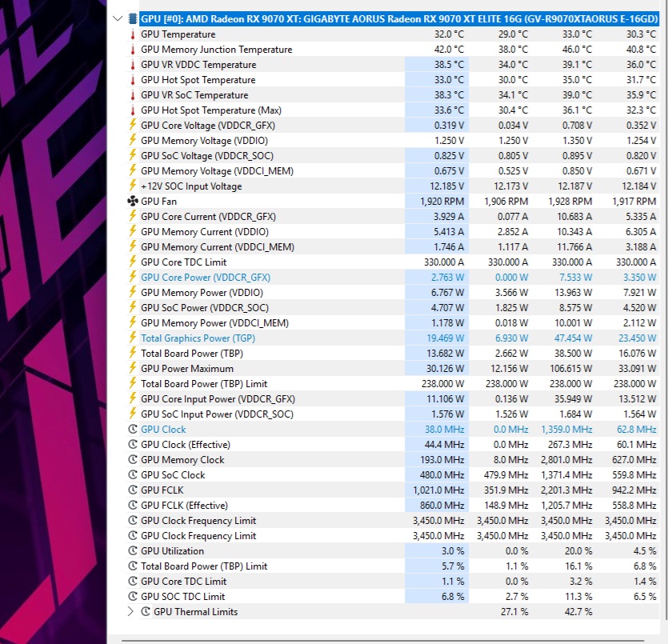Click gauge icon of GPU Utilization
Image resolution: width=668 pixels, height=644 pixels.
[x=133, y=550]
